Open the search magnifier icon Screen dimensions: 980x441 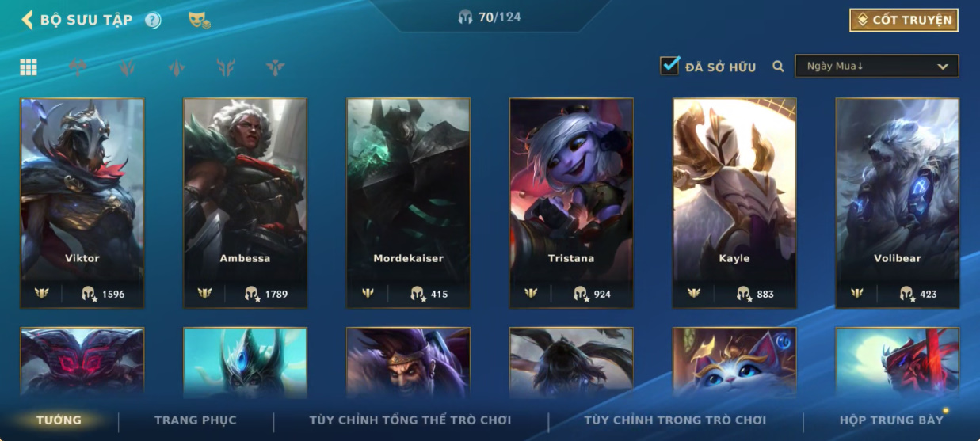point(778,67)
